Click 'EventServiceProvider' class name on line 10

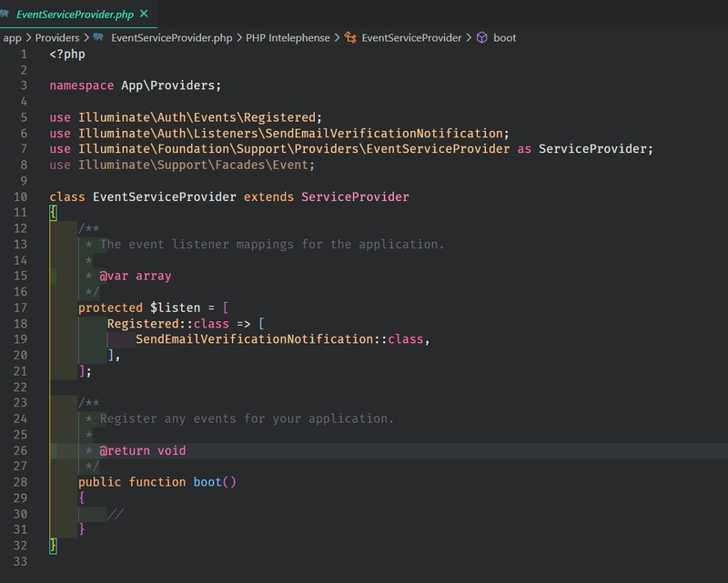(x=165, y=196)
